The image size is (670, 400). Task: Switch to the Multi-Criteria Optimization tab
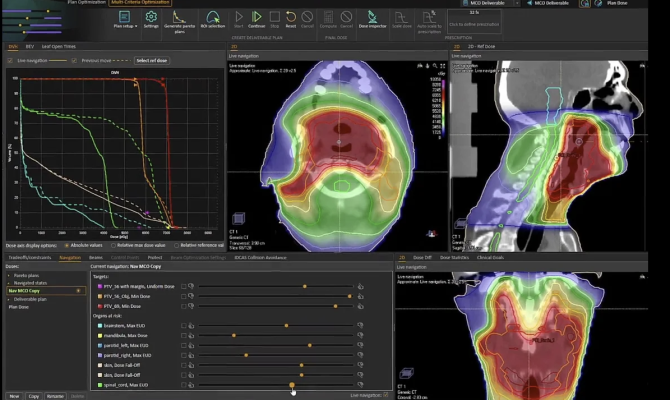(140, 3)
